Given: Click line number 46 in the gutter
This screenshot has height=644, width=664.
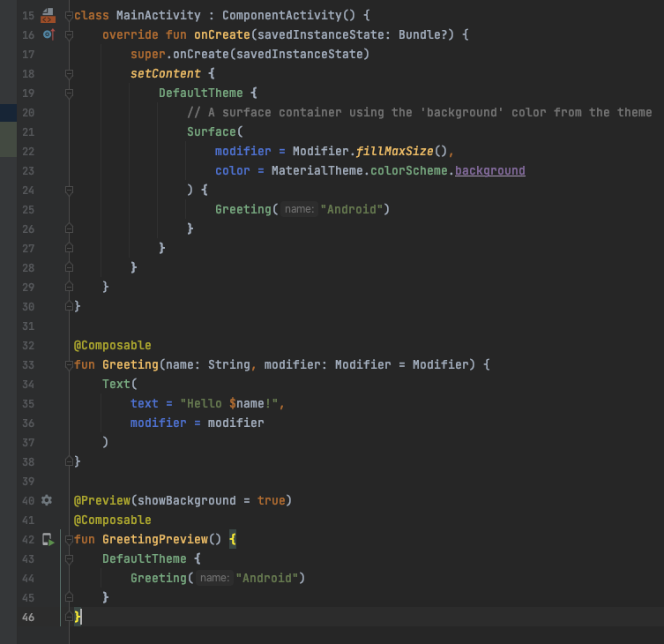Looking at the screenshot, I should 28,617.
